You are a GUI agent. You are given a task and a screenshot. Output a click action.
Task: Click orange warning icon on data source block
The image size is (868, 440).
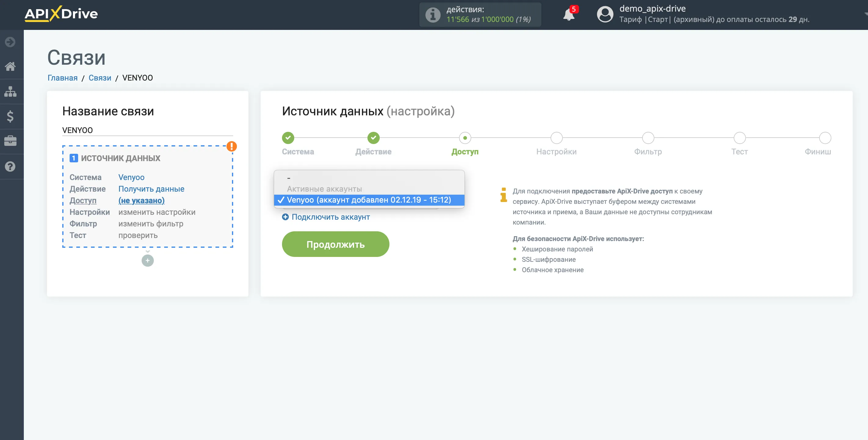click(x=231, y=146)
